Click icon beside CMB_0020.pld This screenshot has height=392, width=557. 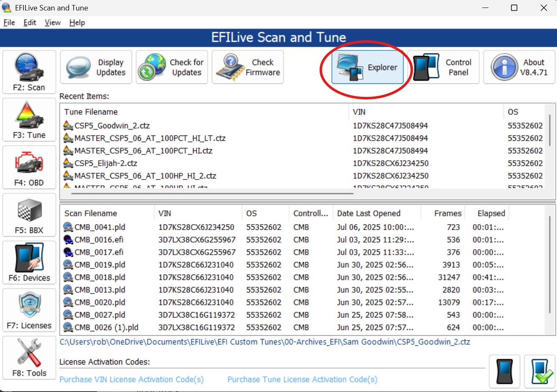pyautogui.click(x=68, y=302)
